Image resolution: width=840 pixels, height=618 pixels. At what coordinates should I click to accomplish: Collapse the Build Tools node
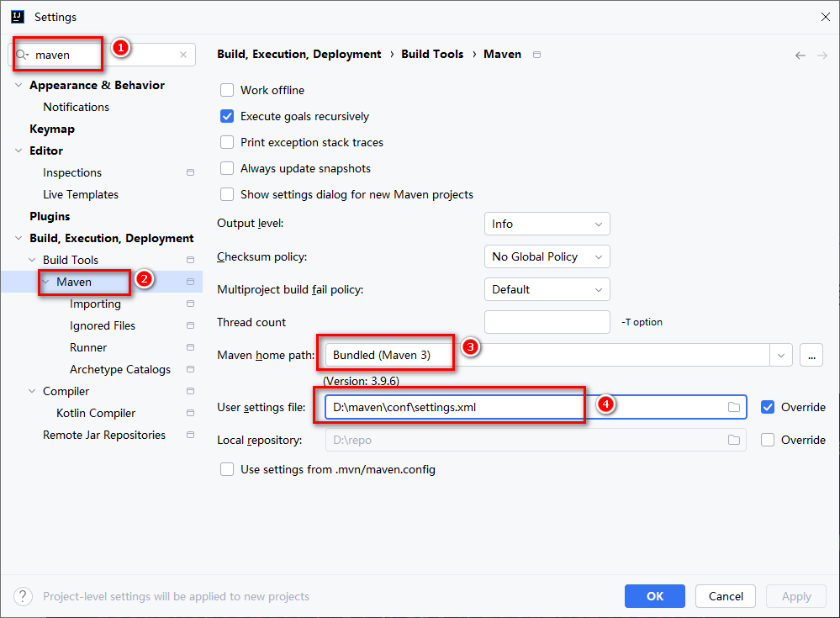32,260
